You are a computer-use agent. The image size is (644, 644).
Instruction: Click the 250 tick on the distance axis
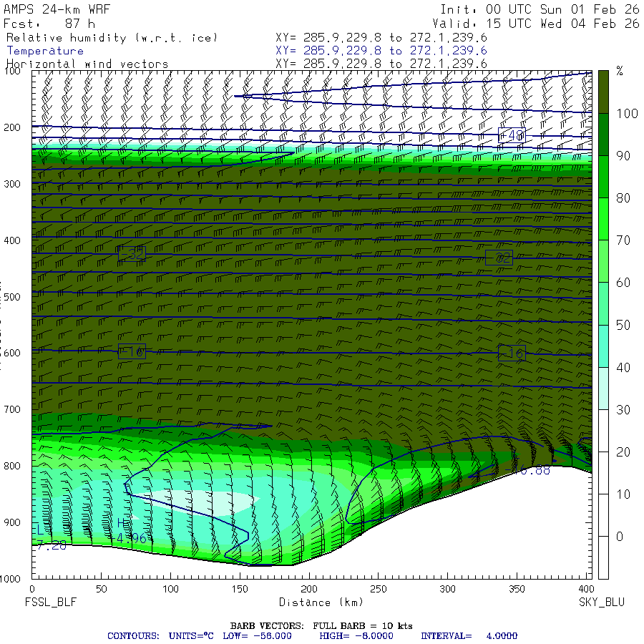[379, 589]
